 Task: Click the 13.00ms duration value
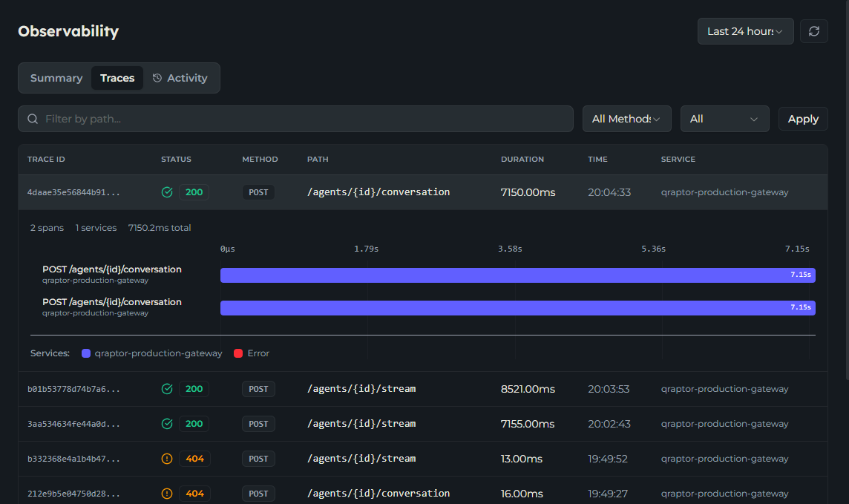[522, 459]
